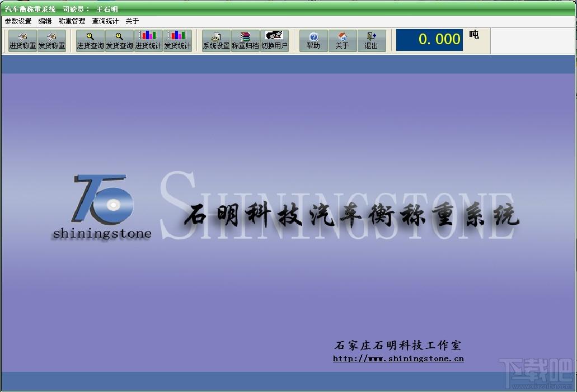The image size is (577, 392).
Task: Click 关于 toolbar button with house icon
Action: (x=342, y=41)
